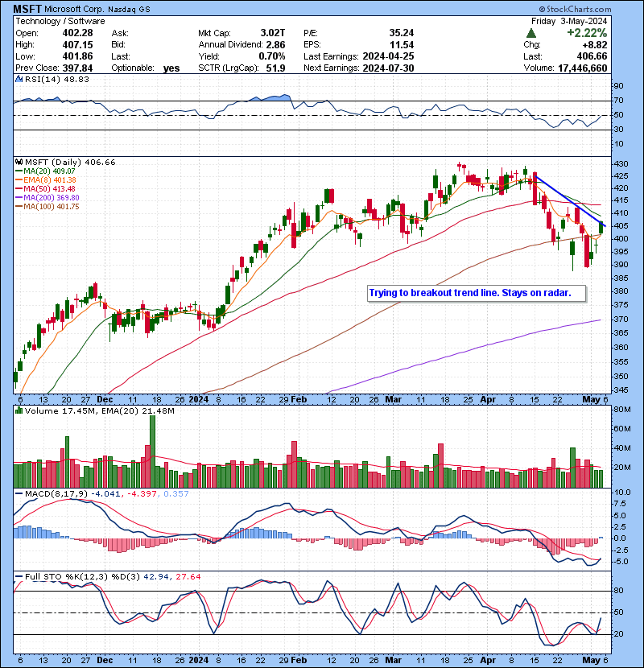Click the Last Earnings date 2024-04-25
Viewport: 644px width, 668px height.
point(388,56)
